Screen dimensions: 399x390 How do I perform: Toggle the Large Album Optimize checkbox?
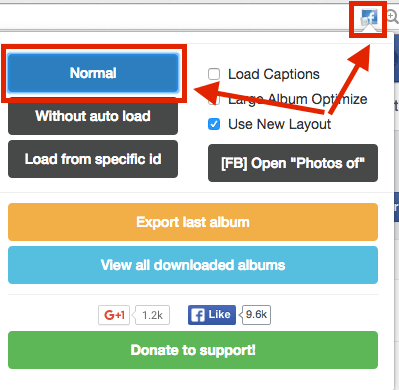pos(214,99)
